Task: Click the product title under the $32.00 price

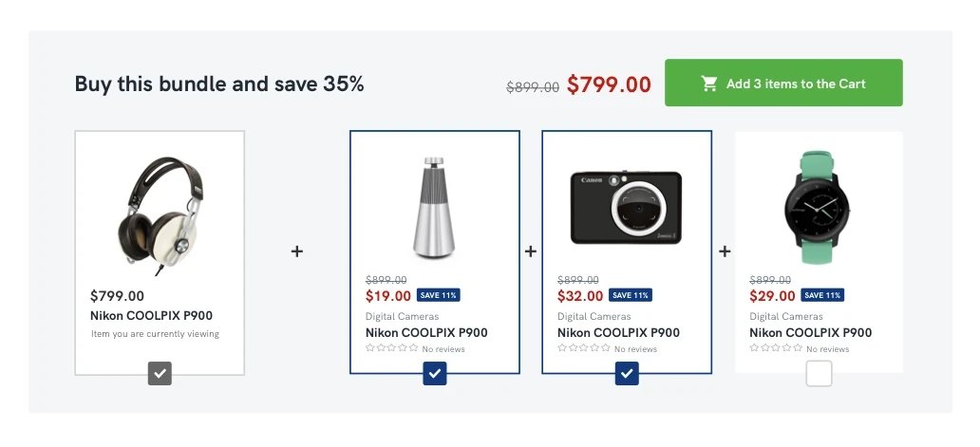Action: point(618,333)
